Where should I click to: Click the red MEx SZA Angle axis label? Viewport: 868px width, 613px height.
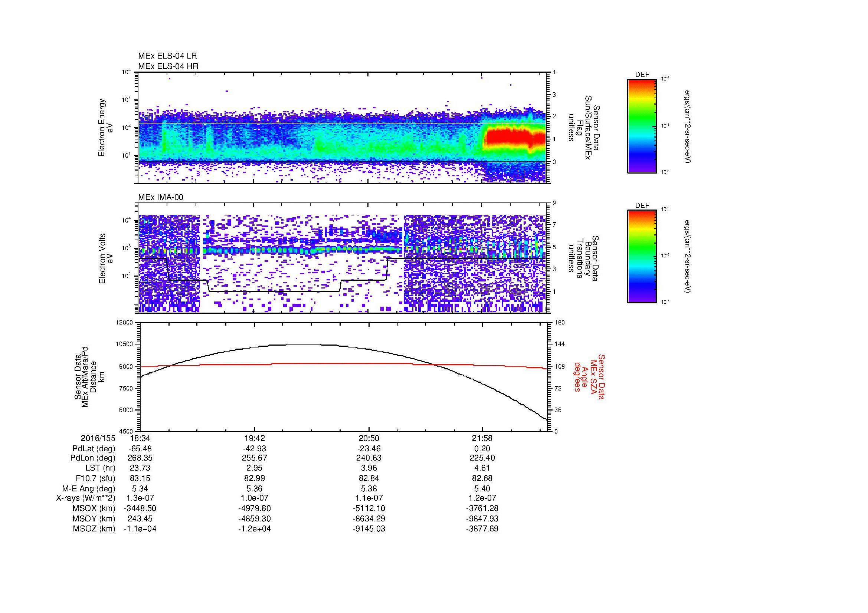(590, 376)
